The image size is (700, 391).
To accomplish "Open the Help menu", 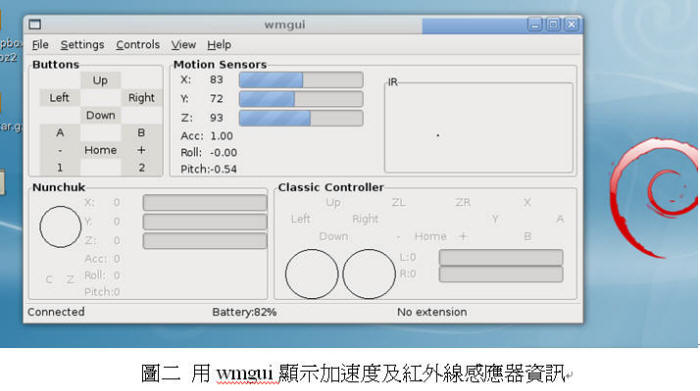I will pyautogui.click(x=219, y=45).
